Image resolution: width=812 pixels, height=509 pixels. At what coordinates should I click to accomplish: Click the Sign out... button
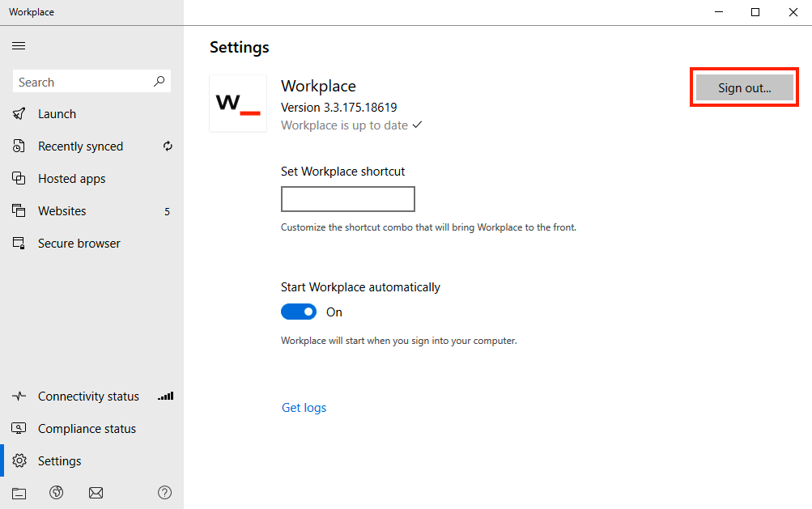tap(744, 87)
